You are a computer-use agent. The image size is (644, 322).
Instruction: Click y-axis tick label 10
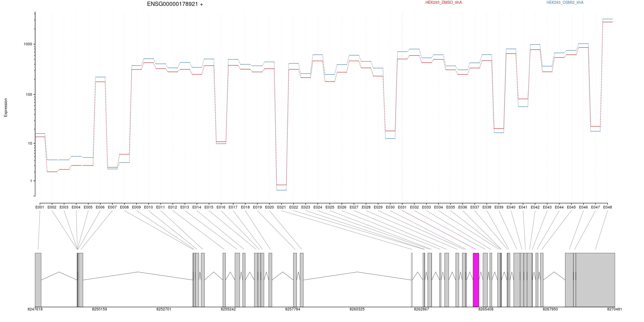click(x=30, y=143)
